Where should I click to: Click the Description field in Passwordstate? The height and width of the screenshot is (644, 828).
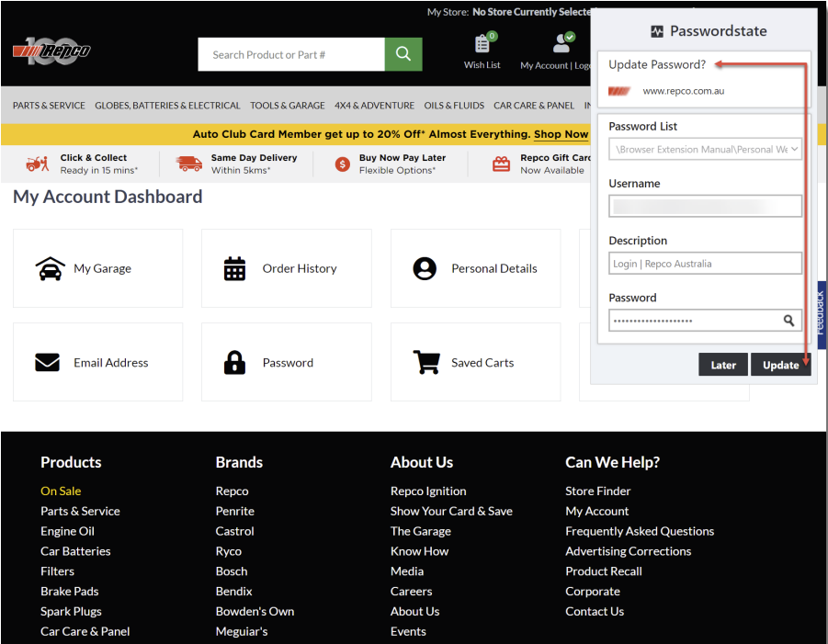[x=705, y=264]
